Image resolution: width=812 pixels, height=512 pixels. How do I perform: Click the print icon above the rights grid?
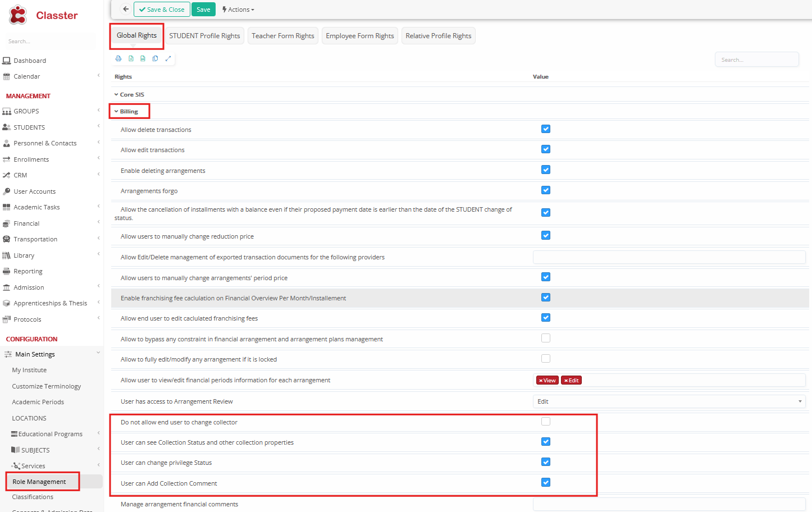[x=118, y=58]
